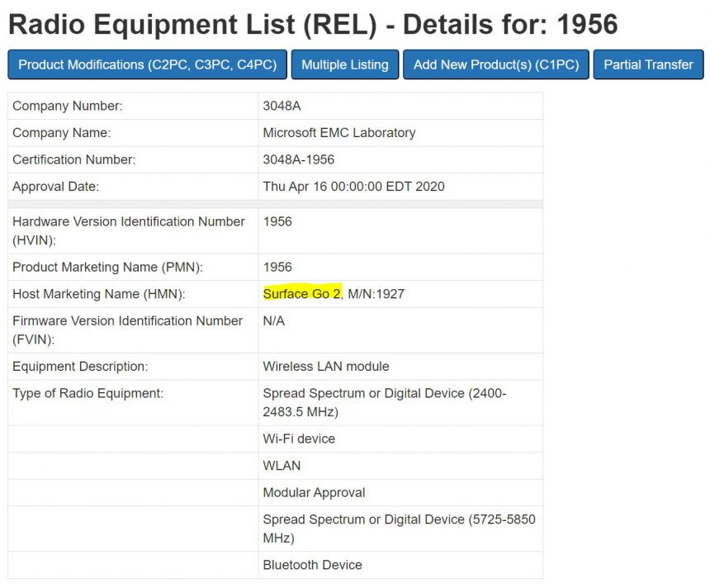The width and height of the screenshot is (710, 588).
Task: Select the HVIN value 1956
Action: tap(277, 221)
